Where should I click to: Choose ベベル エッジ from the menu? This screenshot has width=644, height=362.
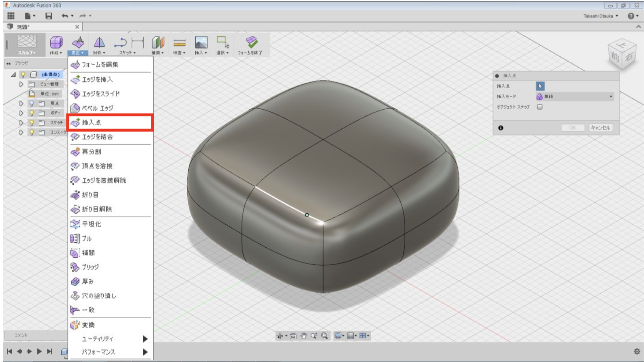point(110,108)
